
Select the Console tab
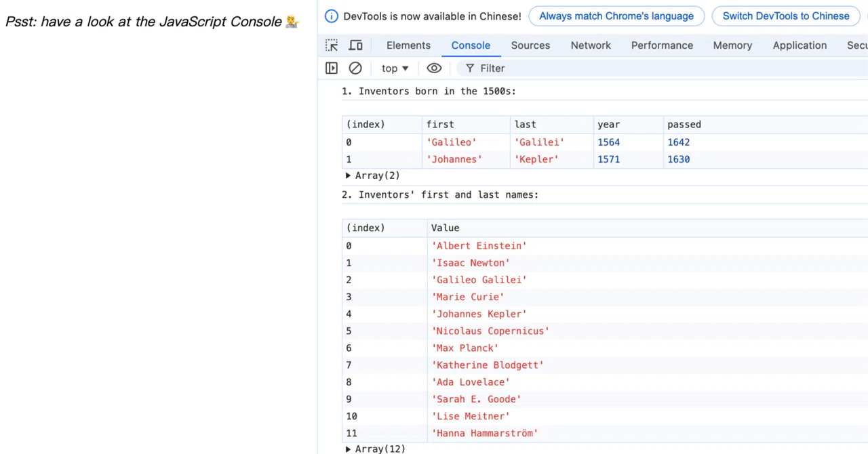click(471, 45)
